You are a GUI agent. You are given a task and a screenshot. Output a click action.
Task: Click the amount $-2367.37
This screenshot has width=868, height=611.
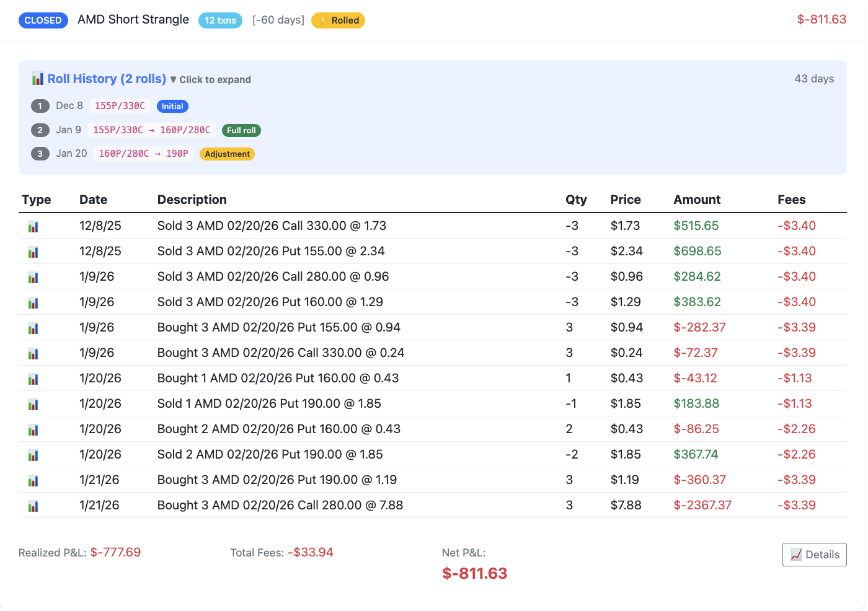[x=702, y=505]
